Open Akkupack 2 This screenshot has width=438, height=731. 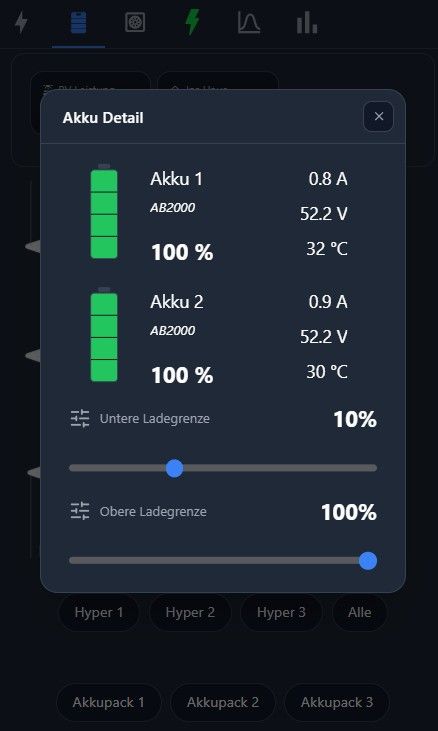coord(223,702)
